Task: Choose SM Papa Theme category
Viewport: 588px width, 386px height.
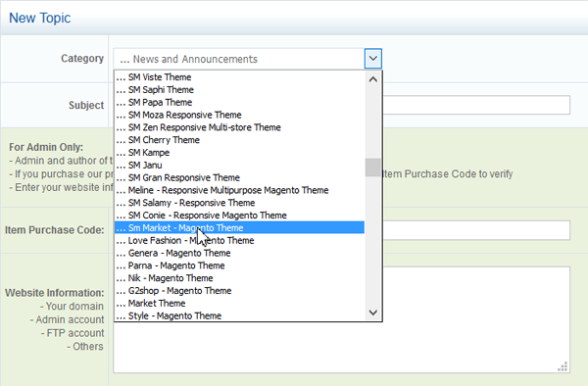Action: pyautogui.click(x=239, y=102)
